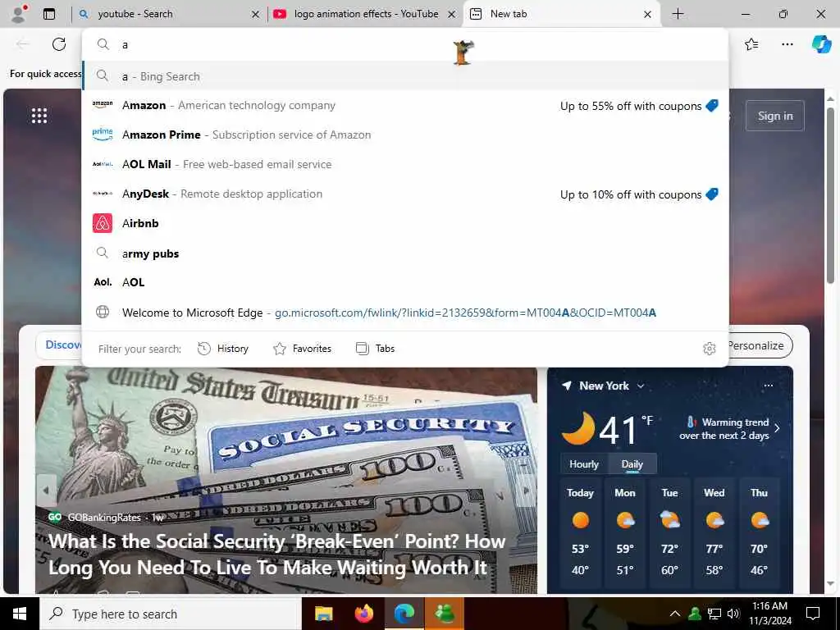This screenshot has height=630, width=840.
Task: Open the Windows Start menu
Action: pos(20,614)
